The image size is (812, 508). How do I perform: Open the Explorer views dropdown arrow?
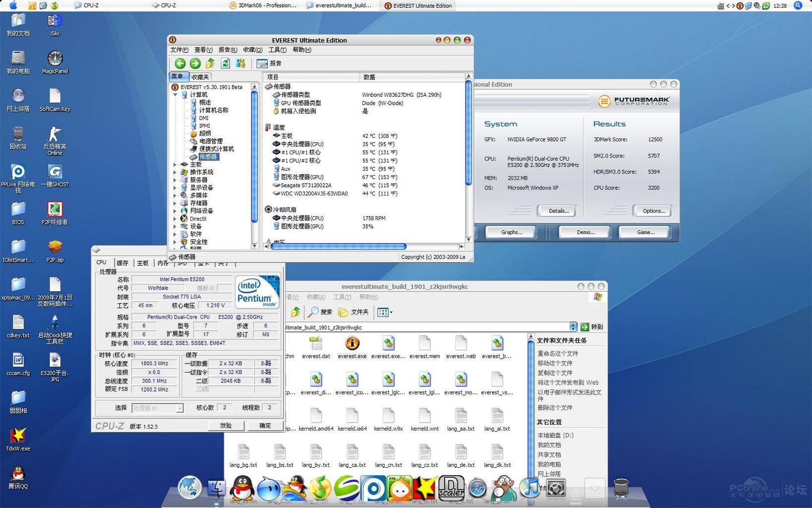point(391,313)
